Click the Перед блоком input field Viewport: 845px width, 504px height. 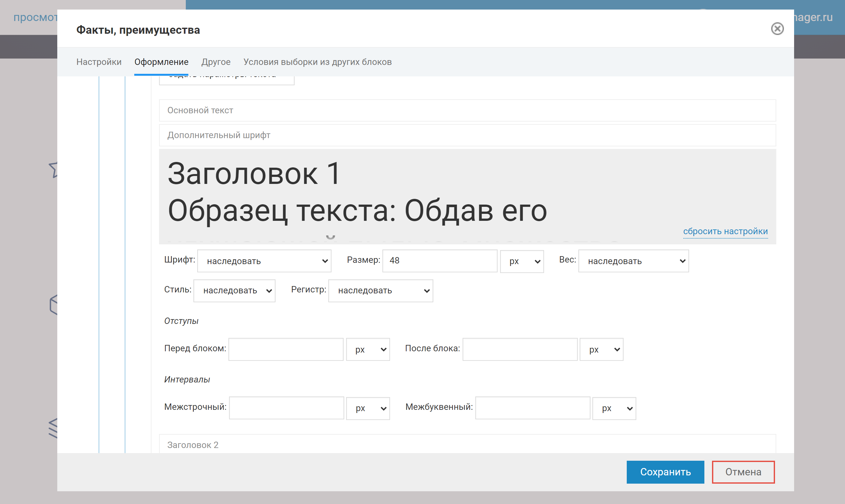point(286,349)
